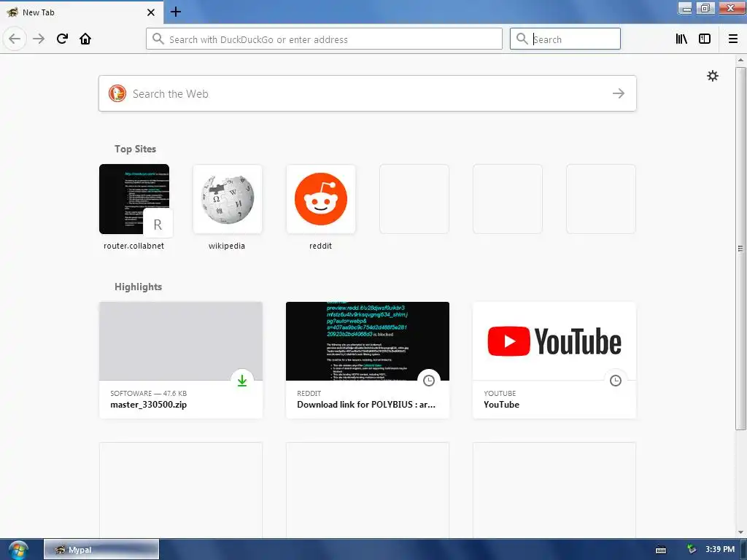This screenshot has height=560, width=747.
Task: Restore down the Mypal browser window
Action: 705,8
